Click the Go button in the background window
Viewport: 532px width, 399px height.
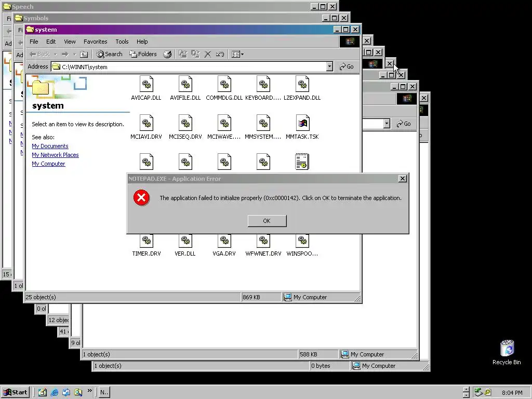click(x=403, y=124)
